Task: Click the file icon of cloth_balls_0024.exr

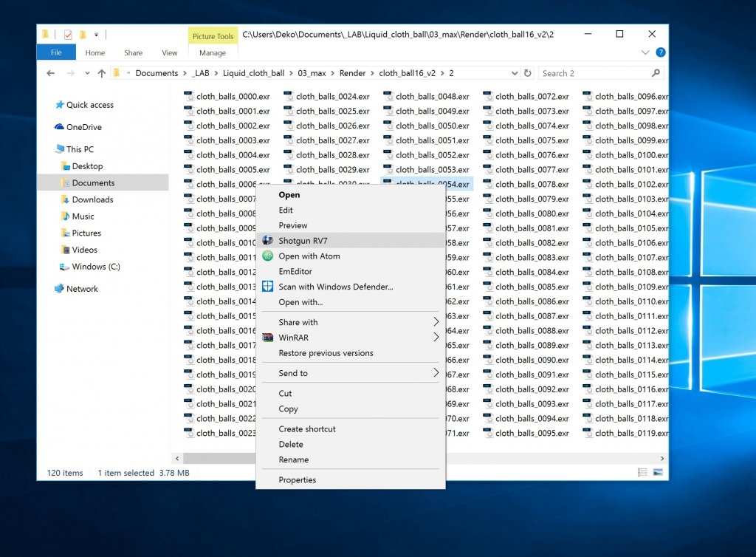Action: click(x=289, y=96)
